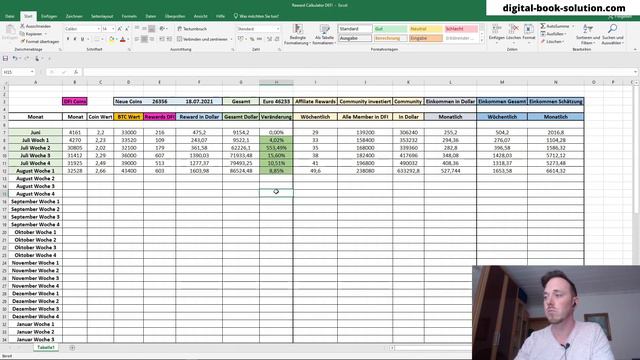The width and height of the screenshot is (640, 360).
Task: Click the AutoSumme sigma icon
Action: pyautogui.click(x=543, y=26)
